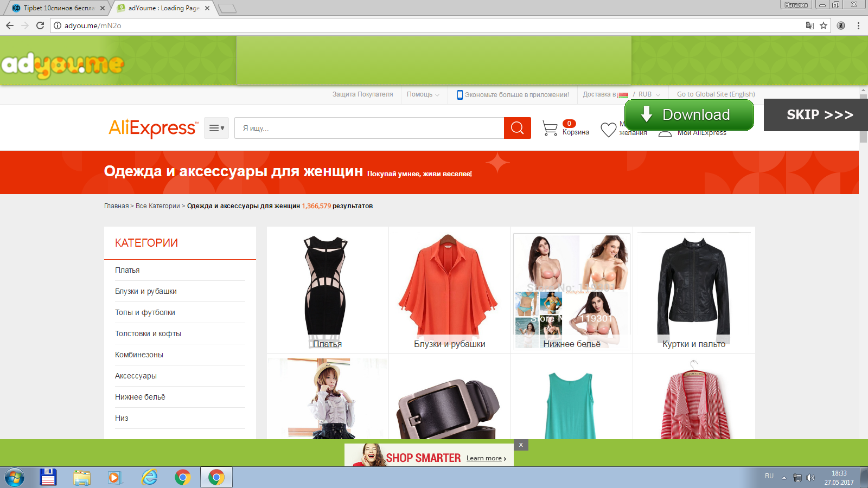Open the Аксессуары category

tap(136, 376)
